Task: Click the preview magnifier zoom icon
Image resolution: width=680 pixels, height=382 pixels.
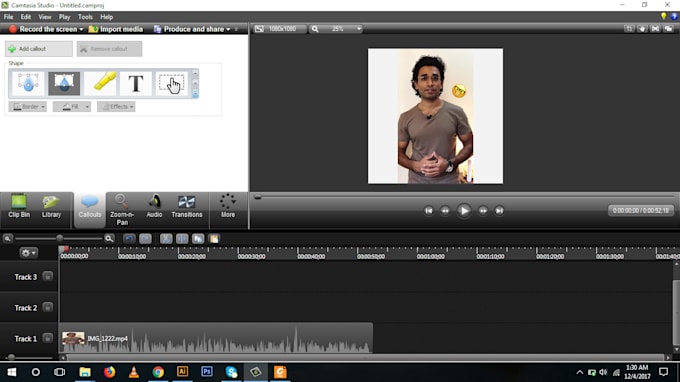Action: (315, 29)
